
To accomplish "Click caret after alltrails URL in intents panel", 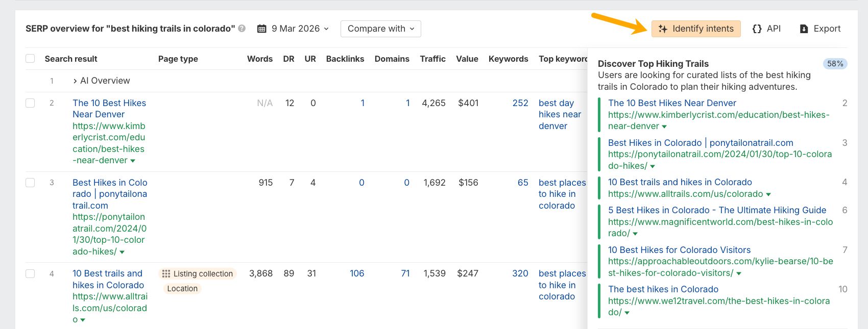I will click(x=768, y=194).
